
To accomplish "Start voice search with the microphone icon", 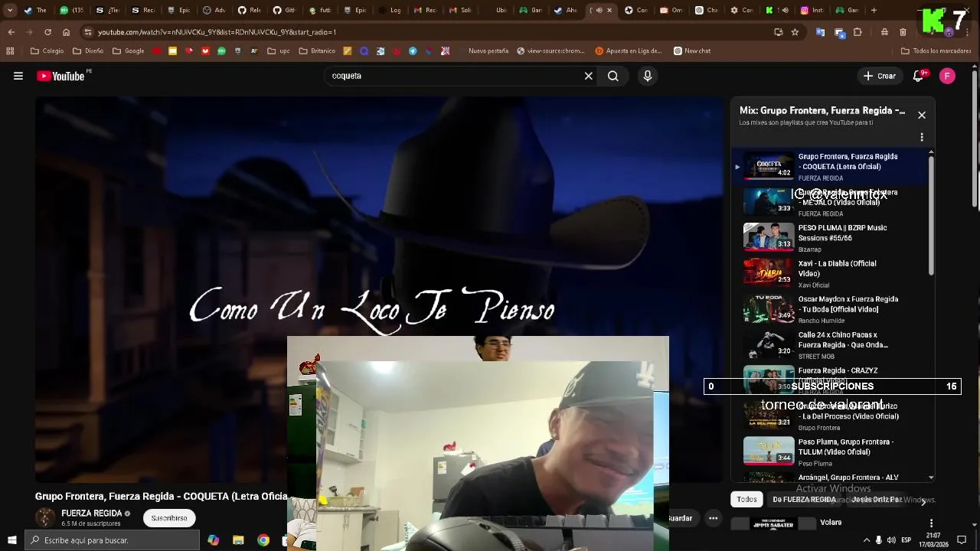I will [648, 76].
